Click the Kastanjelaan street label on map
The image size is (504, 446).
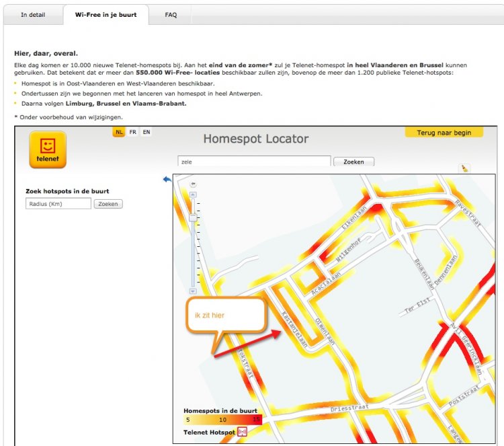pyautogui.click(x=294, y=329)
